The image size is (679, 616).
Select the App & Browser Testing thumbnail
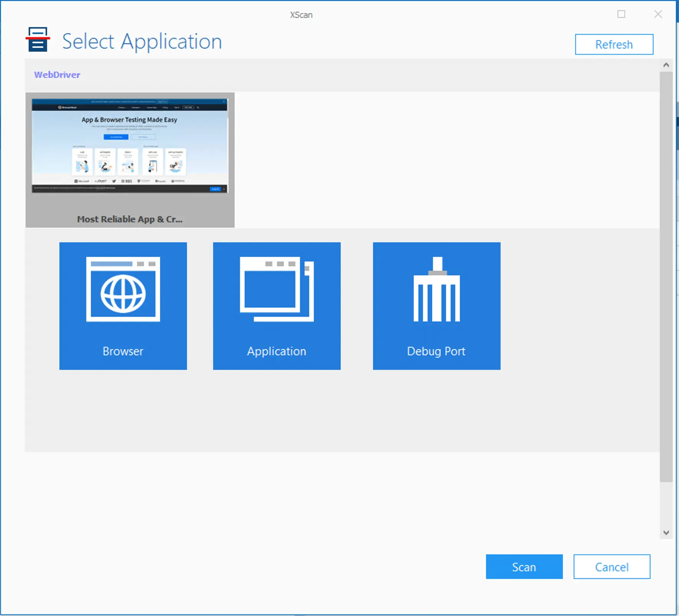(130, 146)
